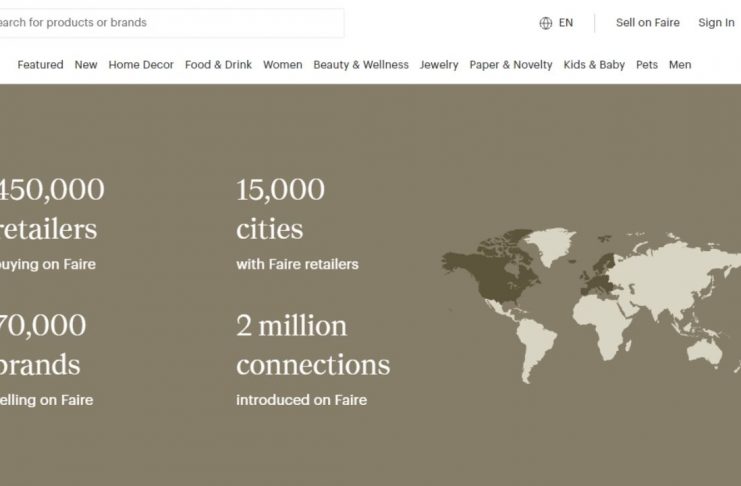Click the world map graphic
741x486 pixels.
click(x=591, y=306)
